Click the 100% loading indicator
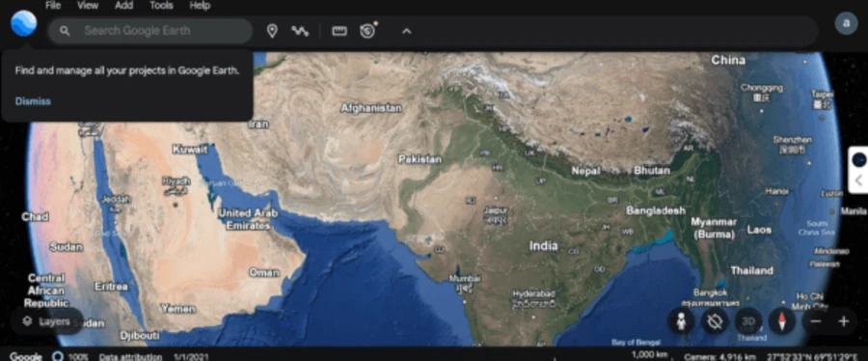The height and width of the screenshot is (361, 868). click(70, 356)
